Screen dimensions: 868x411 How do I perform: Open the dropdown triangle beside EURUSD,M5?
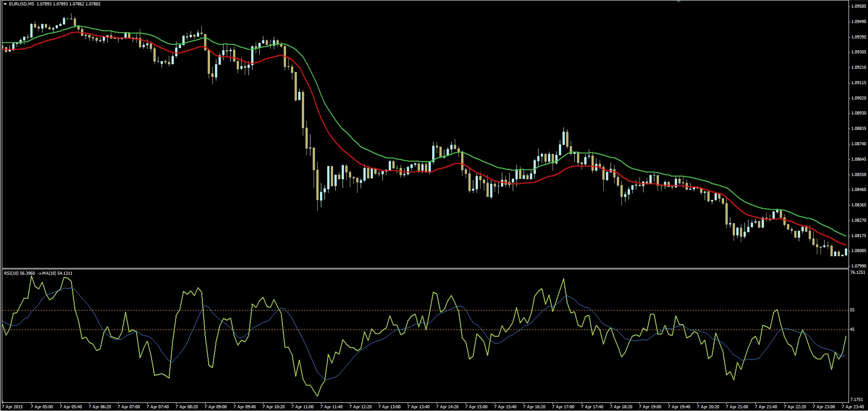pyautogui.click(x=5, y=4)
